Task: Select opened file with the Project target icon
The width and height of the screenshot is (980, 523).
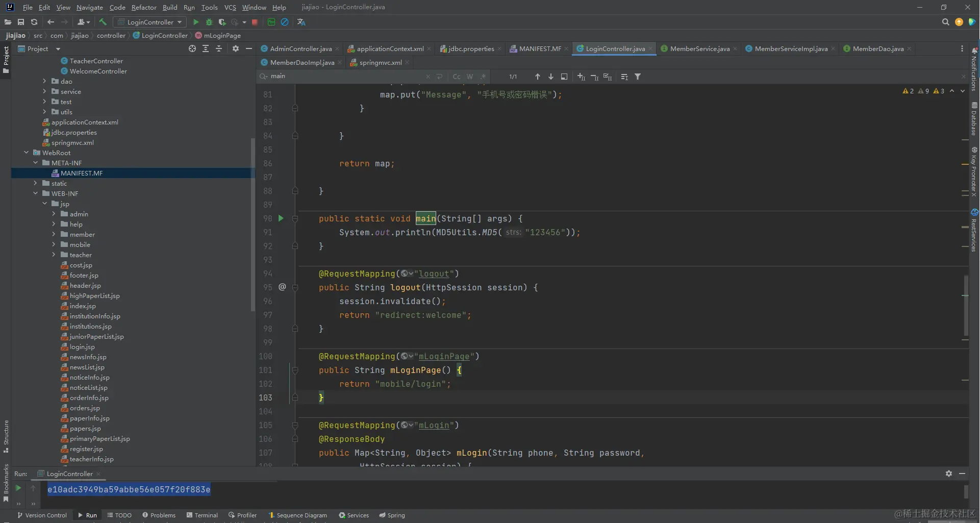Action: [x=192, y=48]
